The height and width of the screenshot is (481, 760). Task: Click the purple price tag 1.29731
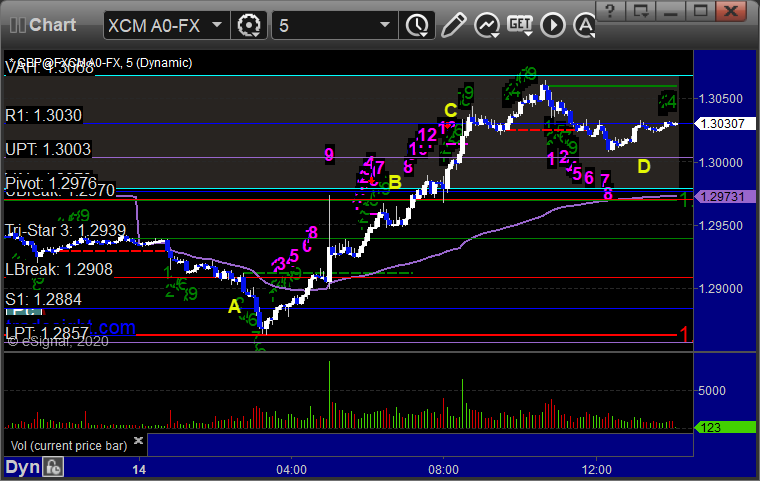(726, 196)
